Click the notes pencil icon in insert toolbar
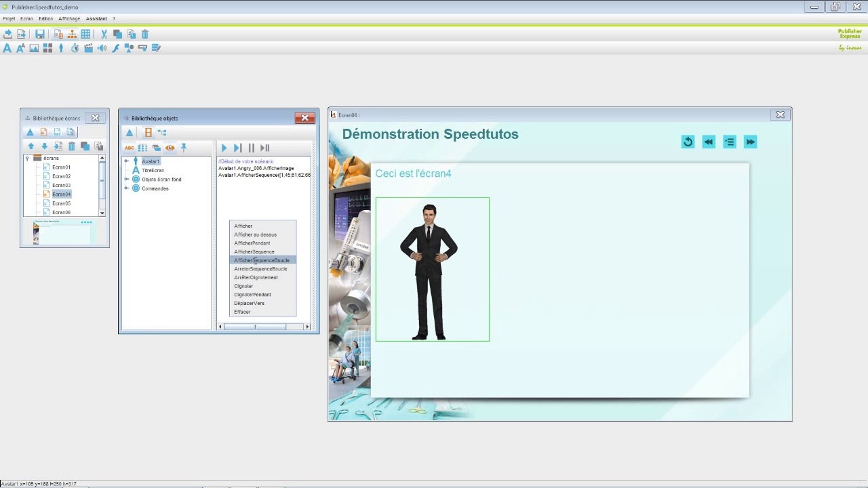This screenshot has height=488, width=868. click(x=156, y=48)
